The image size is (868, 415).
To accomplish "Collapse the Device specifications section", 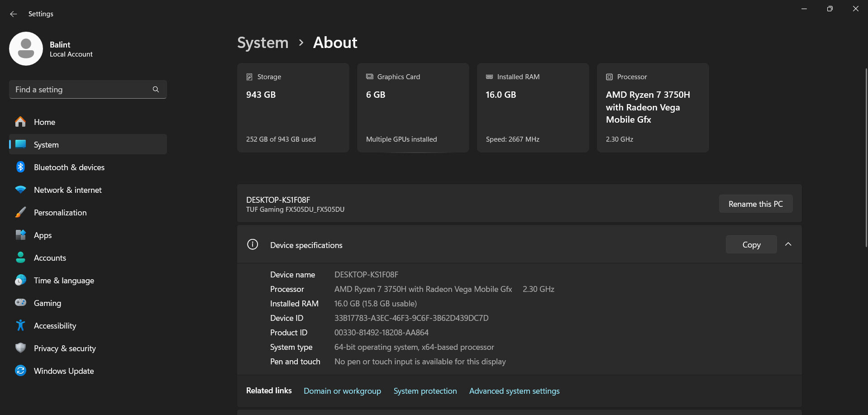I will 788,244.
